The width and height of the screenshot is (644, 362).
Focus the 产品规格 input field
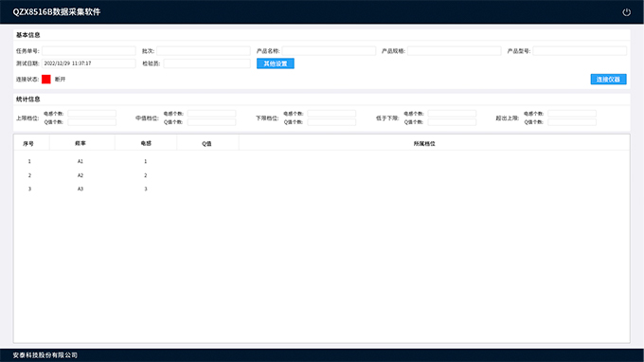pos(455,51)
